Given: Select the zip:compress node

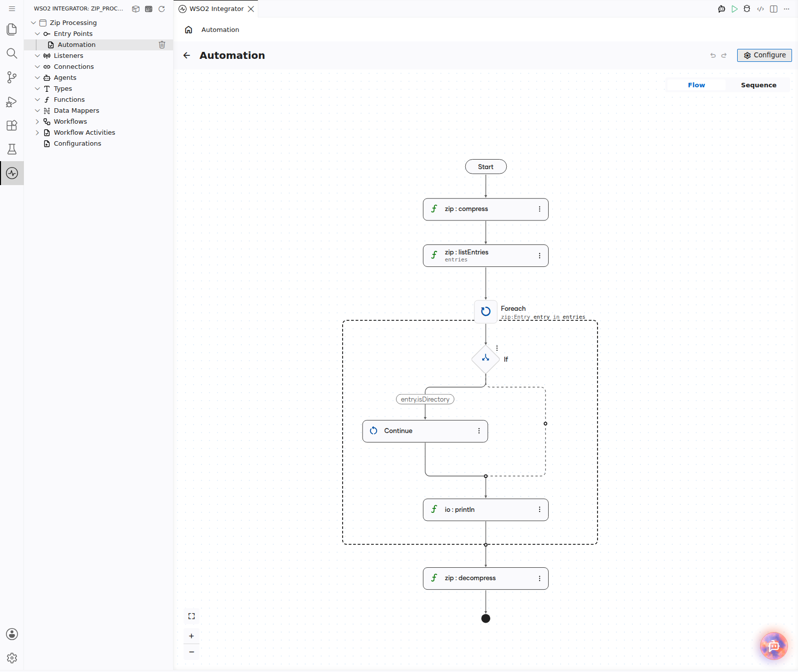Looking at the screenshot, I should pos(486,210).
